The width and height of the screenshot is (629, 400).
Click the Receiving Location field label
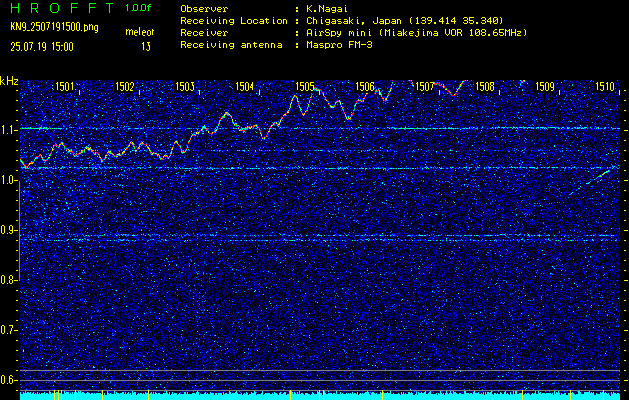[234, 21]
